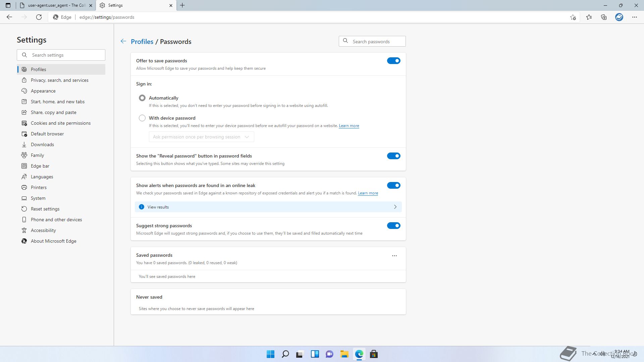This screenshot has height=362, width=644.
Task: Click the Search passwords field
Action: [372, 41]
